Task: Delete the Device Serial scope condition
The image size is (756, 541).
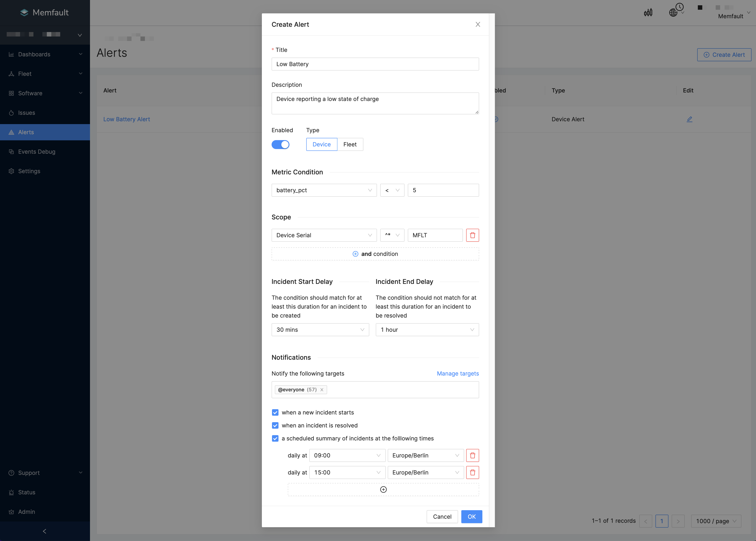Action: [472, 235]
